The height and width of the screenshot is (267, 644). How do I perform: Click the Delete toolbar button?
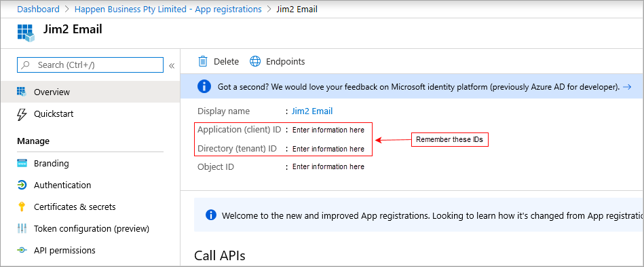point(219,61)
